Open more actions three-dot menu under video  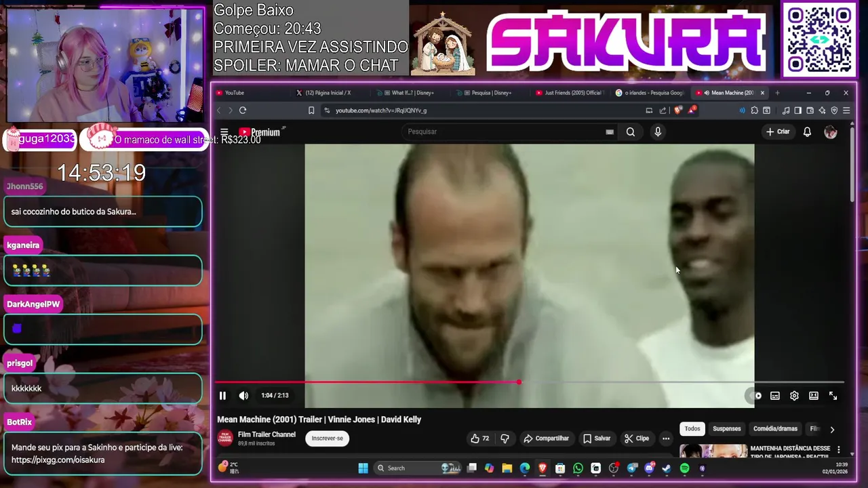pos(666,439)
